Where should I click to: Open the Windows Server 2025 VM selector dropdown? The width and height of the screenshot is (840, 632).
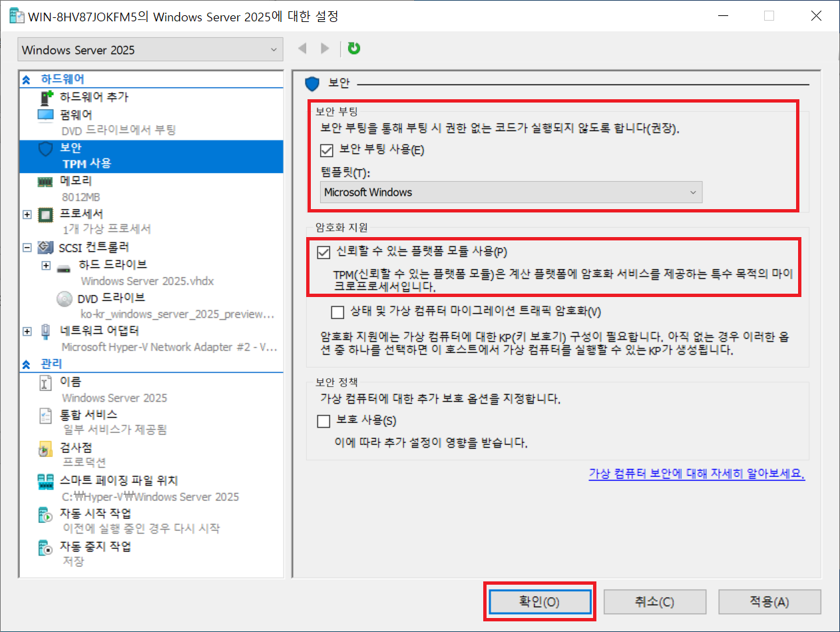[150, 50]
